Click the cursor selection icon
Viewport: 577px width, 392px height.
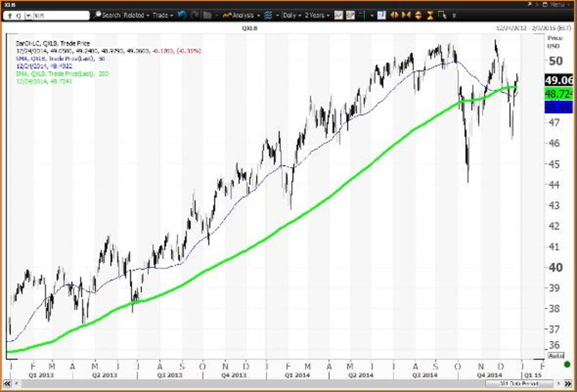[x=442, y=15]
